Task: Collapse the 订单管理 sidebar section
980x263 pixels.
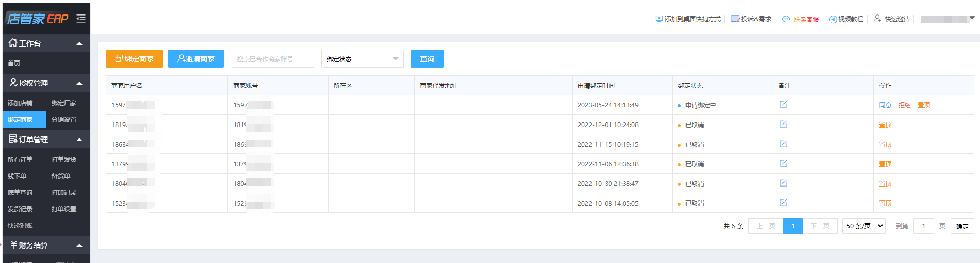Action: point(79,140)
